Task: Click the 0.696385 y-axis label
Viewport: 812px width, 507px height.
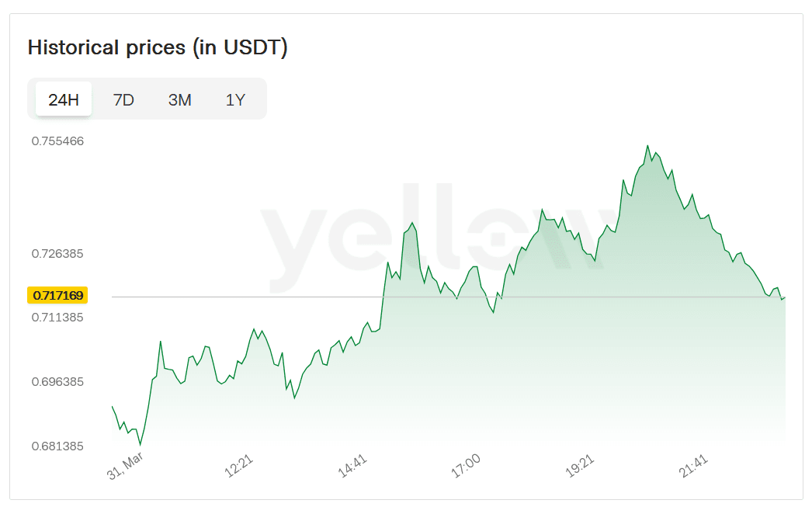Action: pos(57,382)
